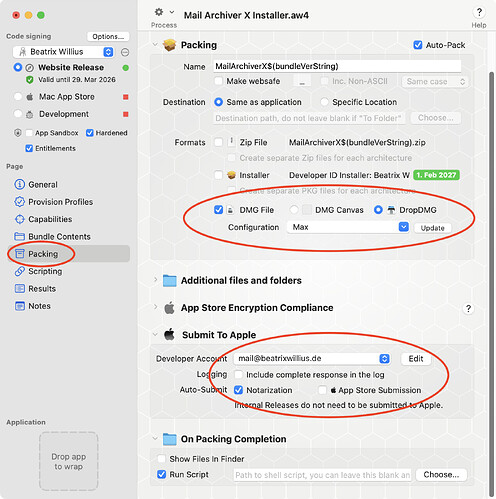Click the Options... button in Code signing
The image size is (496, 499).
point(108,36)
